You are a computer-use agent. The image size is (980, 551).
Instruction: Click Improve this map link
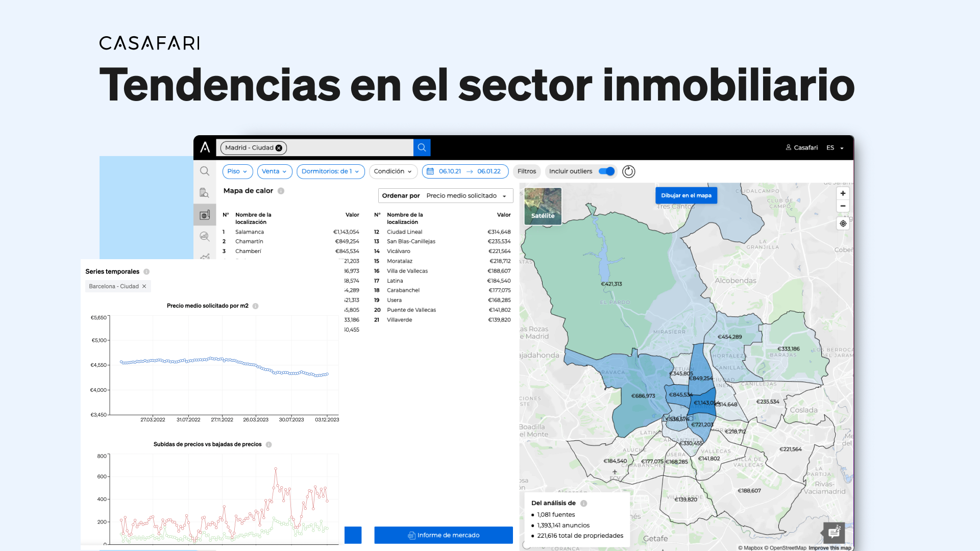point(830,548)
